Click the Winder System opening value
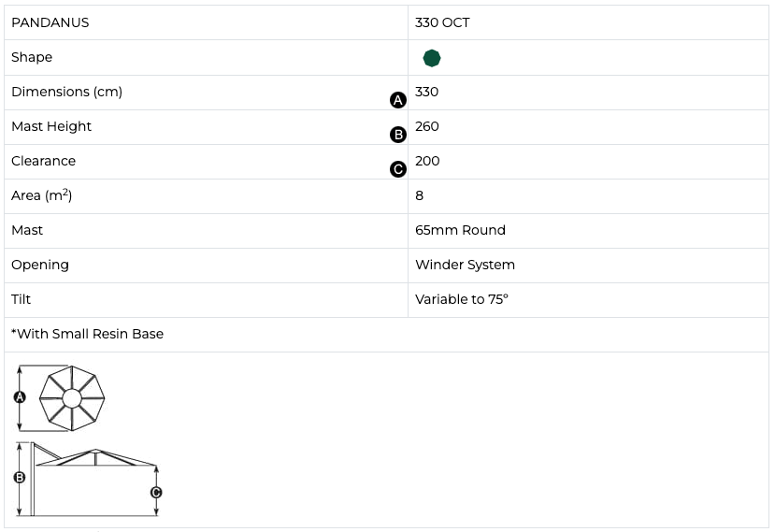The image size is (775, 532). 465,265
